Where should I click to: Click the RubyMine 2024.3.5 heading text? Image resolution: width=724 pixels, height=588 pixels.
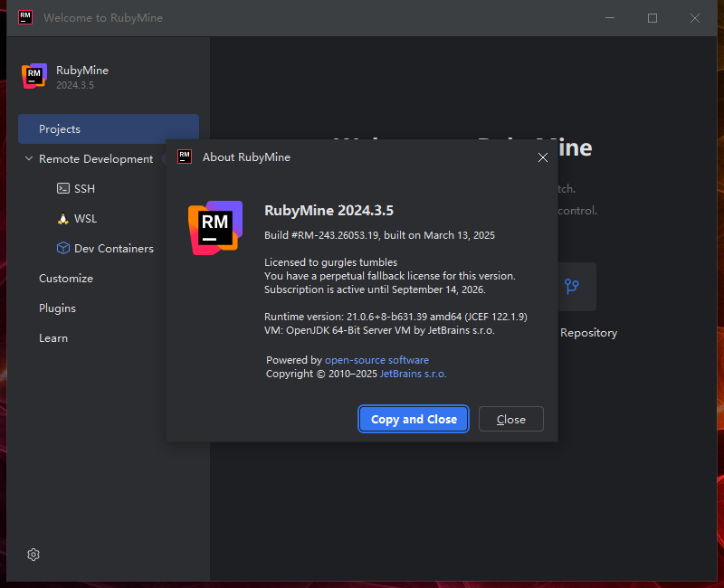pyautogui.click(x=329, y=211)
